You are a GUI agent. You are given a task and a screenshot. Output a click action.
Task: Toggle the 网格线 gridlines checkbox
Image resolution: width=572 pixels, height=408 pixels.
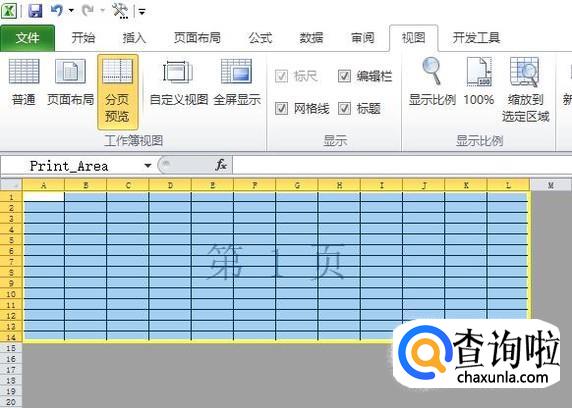click(281, 108)
